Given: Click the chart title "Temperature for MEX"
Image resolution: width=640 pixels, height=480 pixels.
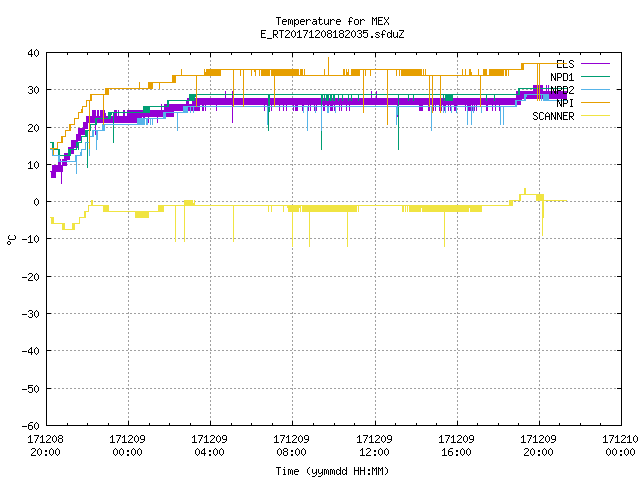Looking at the screenshot, I should (x=332, y=21).
